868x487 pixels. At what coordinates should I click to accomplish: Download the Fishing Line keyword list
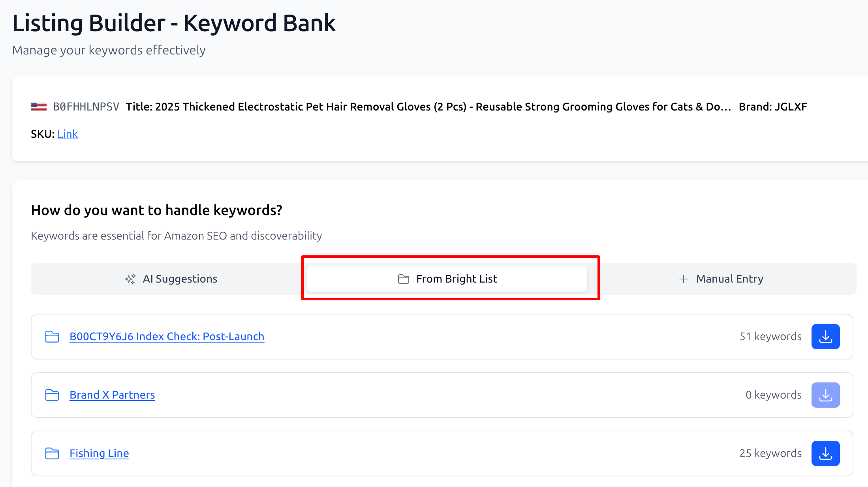[x=825, y=453]
